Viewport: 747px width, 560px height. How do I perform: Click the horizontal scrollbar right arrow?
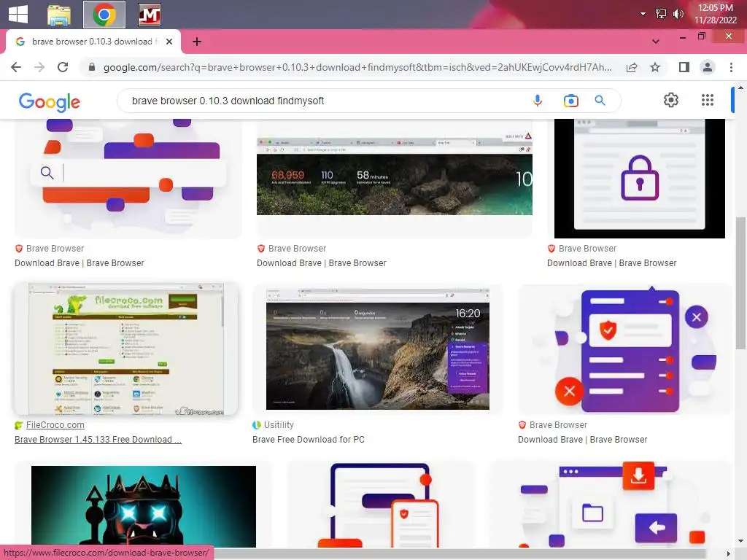(x=729, y=553)
